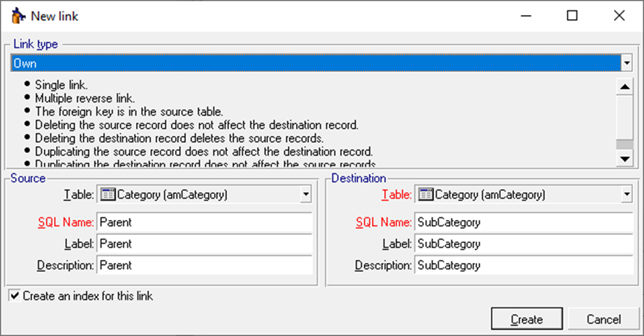Select the Source Description text box
The height and width of the screenshot is (336, 644).
[x=204, y=265]
